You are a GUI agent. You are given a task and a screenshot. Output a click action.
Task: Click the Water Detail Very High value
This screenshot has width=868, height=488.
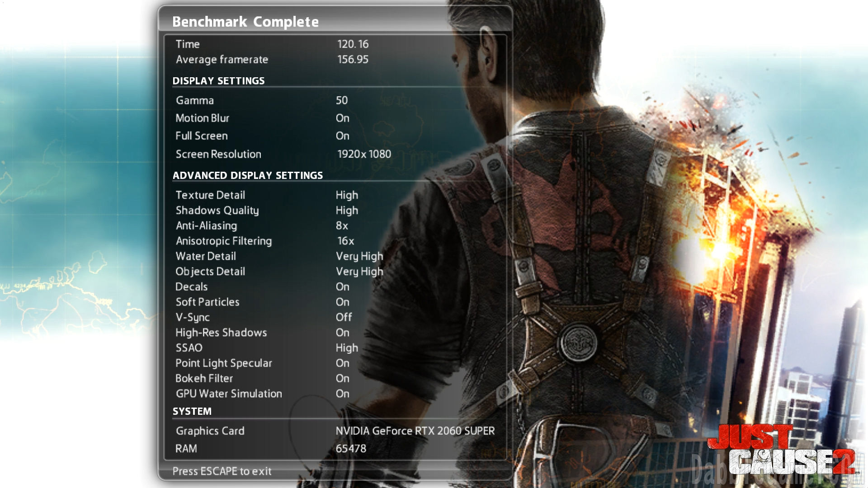[x=359, y=256]
